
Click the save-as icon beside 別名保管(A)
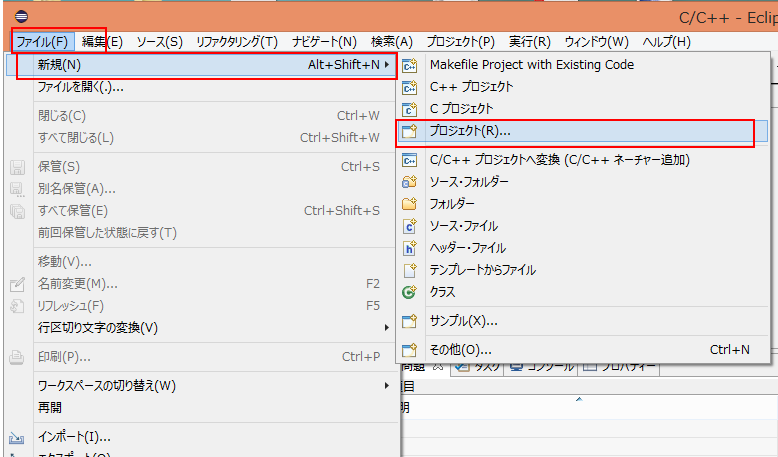tap(17, 189)
